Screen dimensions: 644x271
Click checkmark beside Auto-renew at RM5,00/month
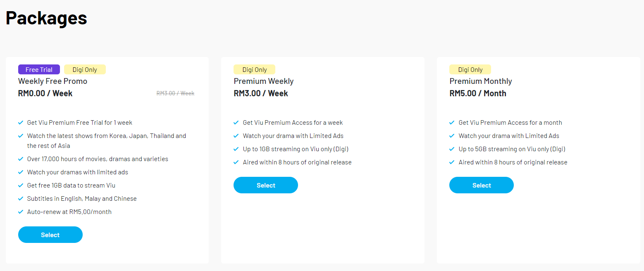pyautogui.click(x=21, y=212)
